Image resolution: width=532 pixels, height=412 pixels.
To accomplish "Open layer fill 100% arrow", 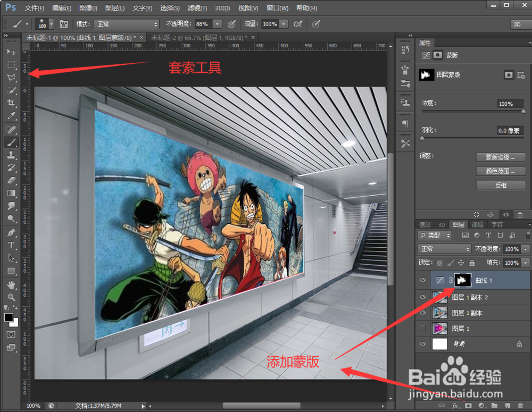I will tap(526, 263).
